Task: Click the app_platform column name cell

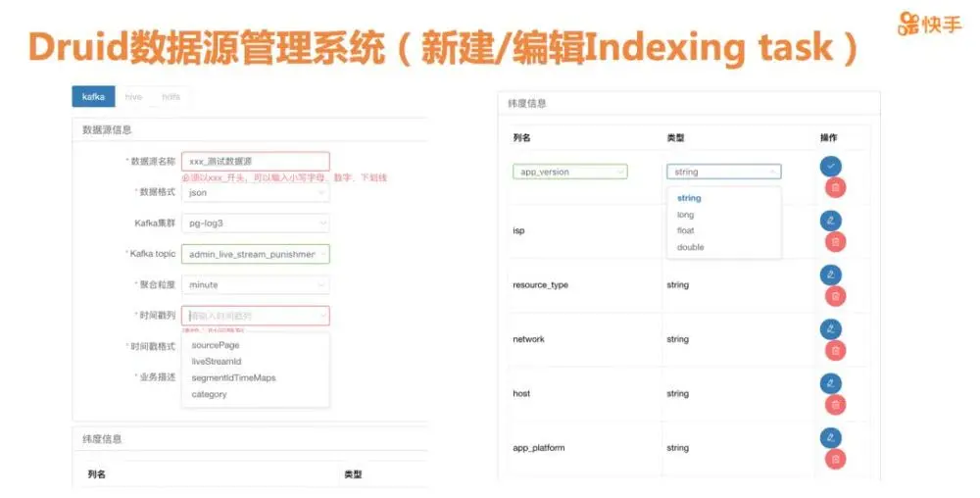Action: pos(538,448)
